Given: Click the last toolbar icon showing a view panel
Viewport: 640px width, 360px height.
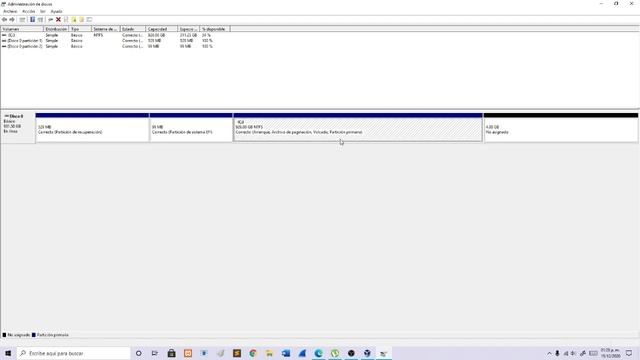Looking at the screenshot, I should click(x=89, y=20).
